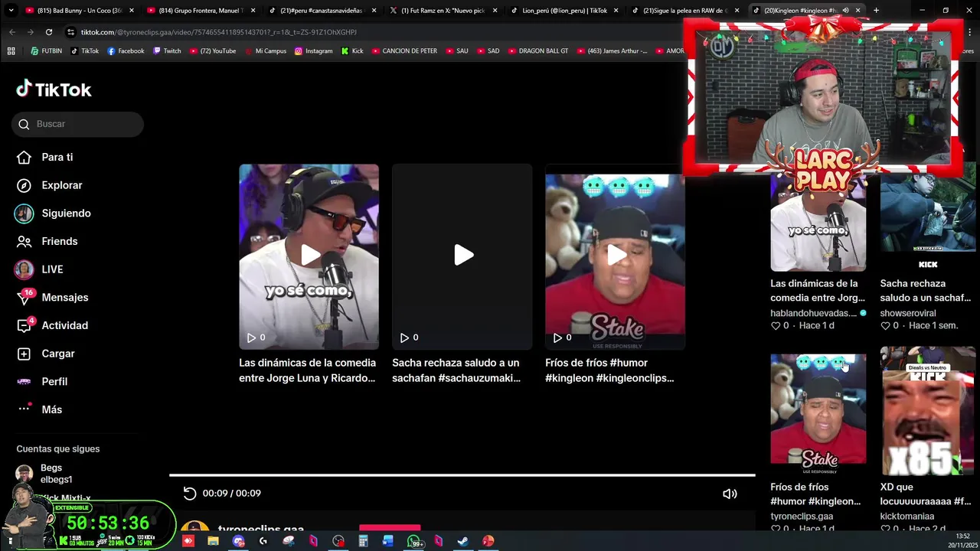Play the Fríos de fríos suggested video
This screenshot has width=980, height=551.
615,256
